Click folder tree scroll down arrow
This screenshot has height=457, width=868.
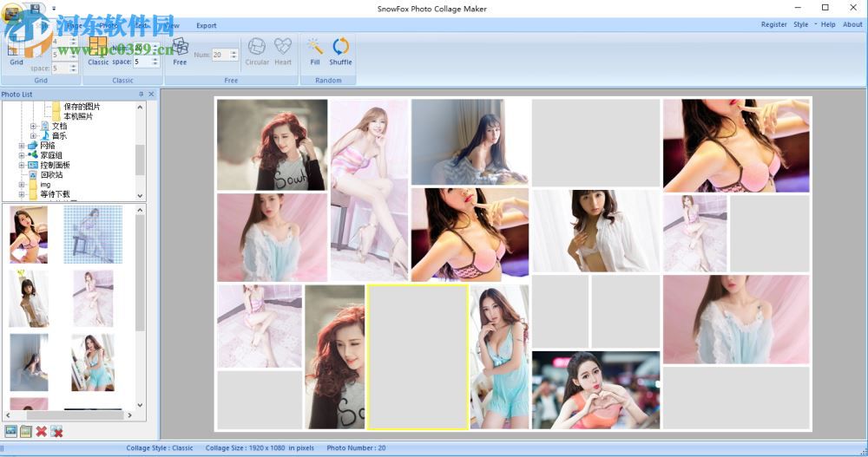coord(140,196)
